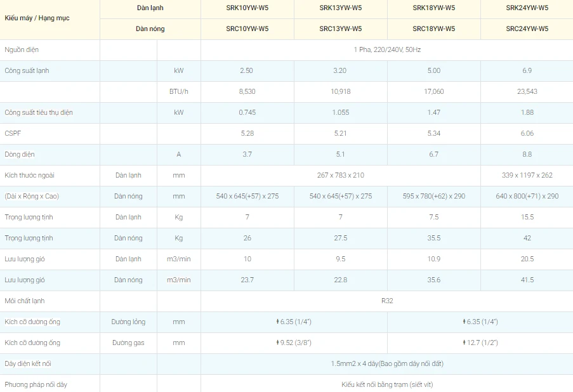The height and width of the screenshot is (392, 573).
Task: Click the "595 x 780(+62) x 290" cell
Action: point(433,196)
